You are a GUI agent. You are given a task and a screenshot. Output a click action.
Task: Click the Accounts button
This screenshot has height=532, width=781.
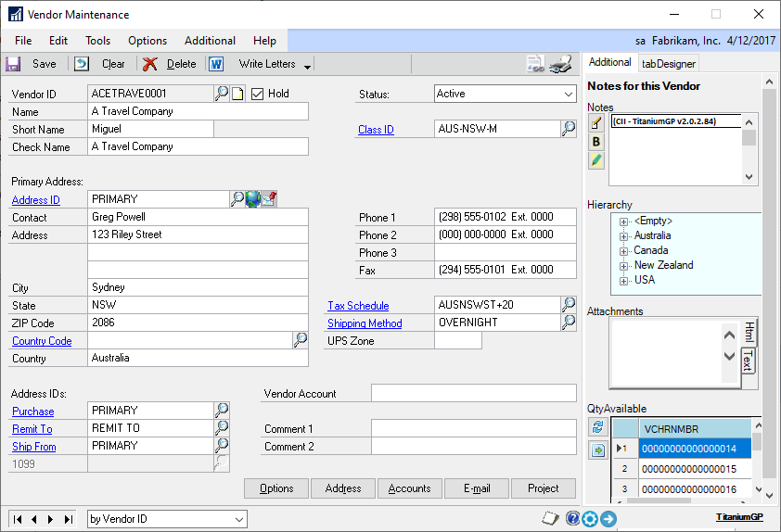pyautogui.click(x=409, y=488)
